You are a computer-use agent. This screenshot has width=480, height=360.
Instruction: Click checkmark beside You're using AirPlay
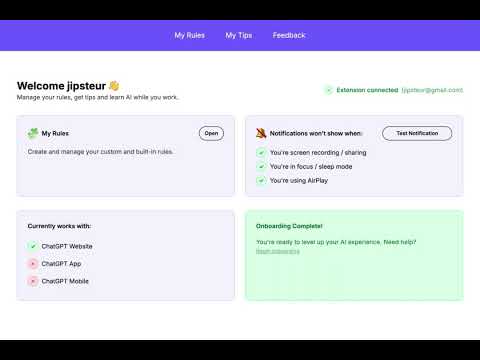pos(261,180)
